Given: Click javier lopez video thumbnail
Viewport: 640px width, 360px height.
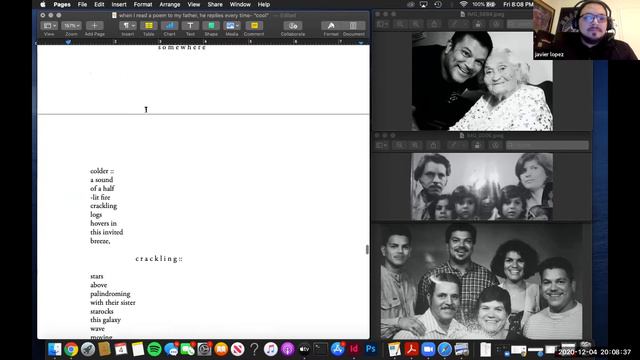Looking at the screenshot, I should pyautogui.click(x=587, y=30).
